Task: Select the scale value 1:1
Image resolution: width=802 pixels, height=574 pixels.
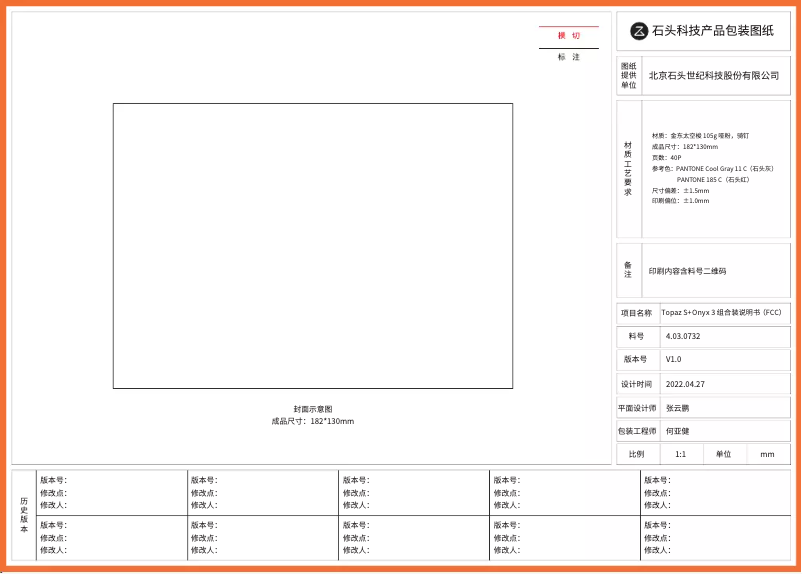Action: 680,454
